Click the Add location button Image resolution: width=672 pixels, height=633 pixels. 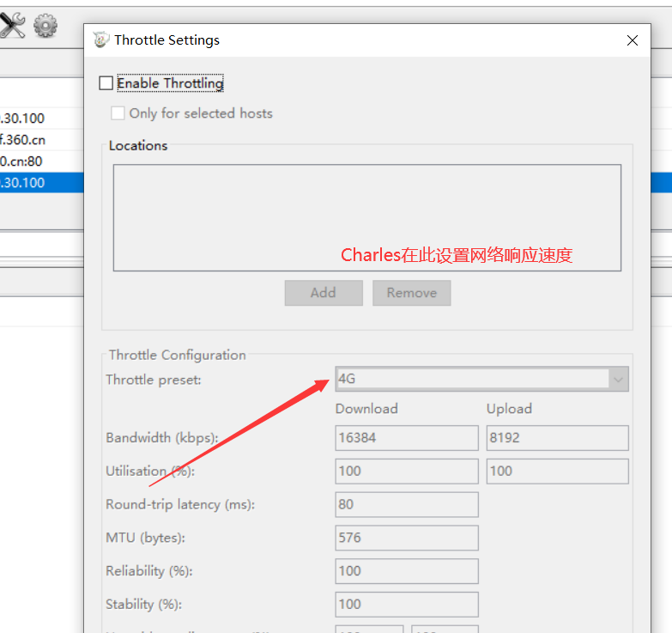click(324, 293)
